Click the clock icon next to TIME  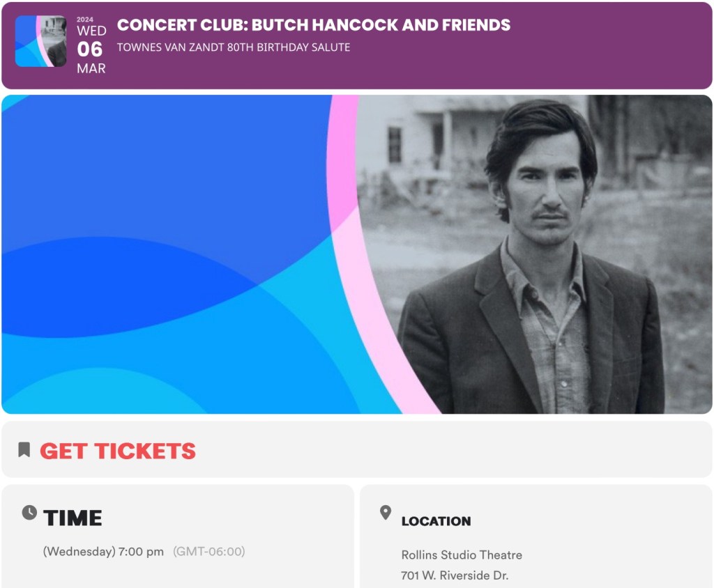pos(29,513)
